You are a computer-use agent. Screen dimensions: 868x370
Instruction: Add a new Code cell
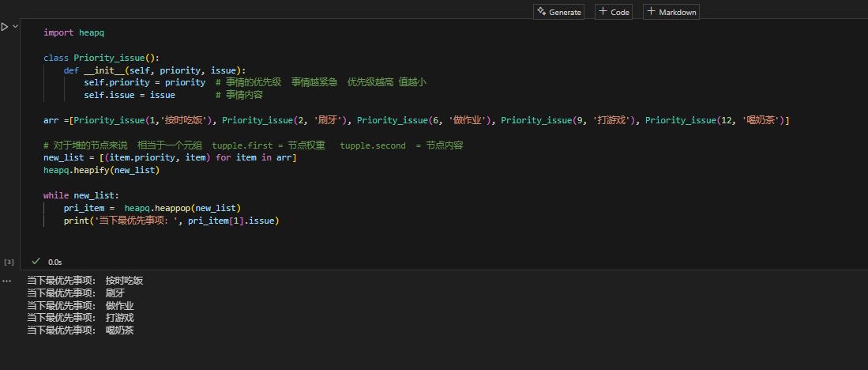(614, 12)
